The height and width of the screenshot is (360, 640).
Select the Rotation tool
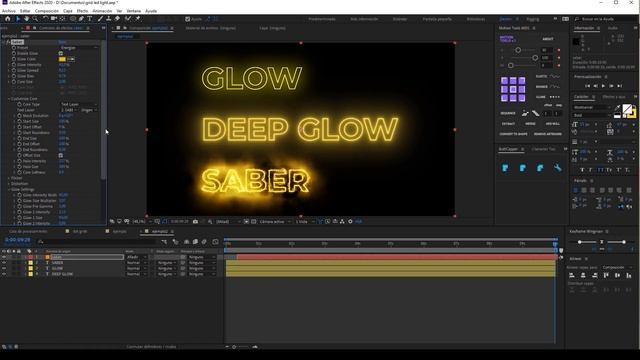[x=45, y=19]
